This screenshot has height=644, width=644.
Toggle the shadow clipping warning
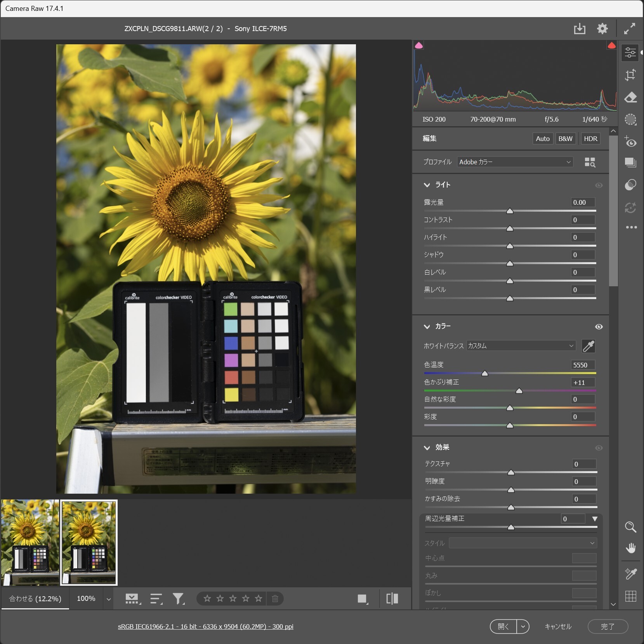419,45
